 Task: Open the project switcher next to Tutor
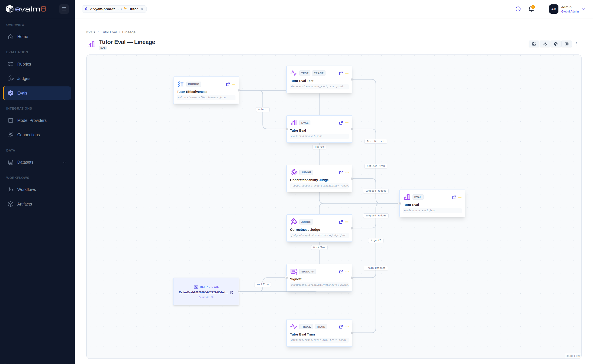click(x=142, y=9)
